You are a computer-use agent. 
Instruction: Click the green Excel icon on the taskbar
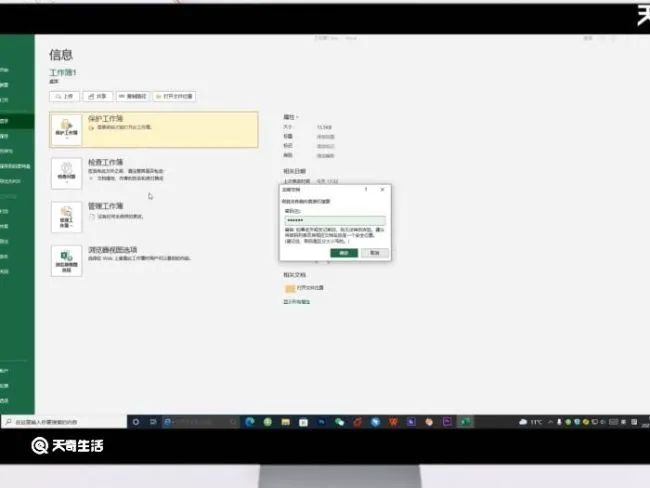pyautogui.click(x=465, y=422)
